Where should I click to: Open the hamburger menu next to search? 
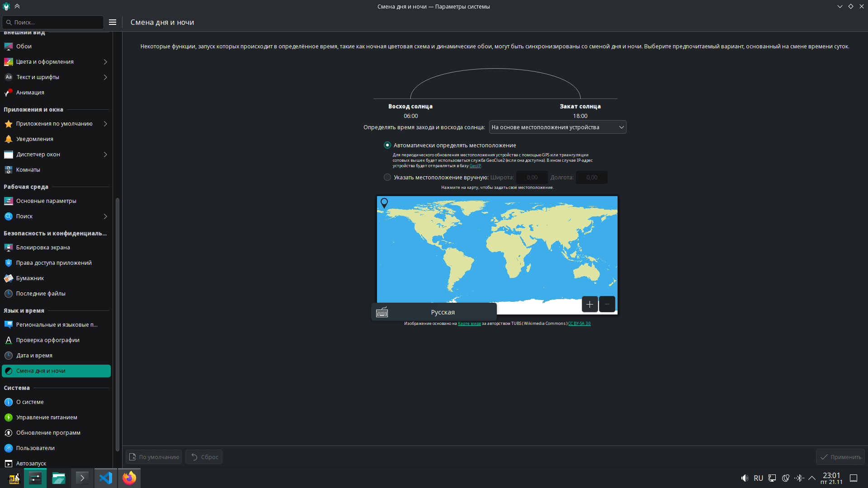point(113,22)
